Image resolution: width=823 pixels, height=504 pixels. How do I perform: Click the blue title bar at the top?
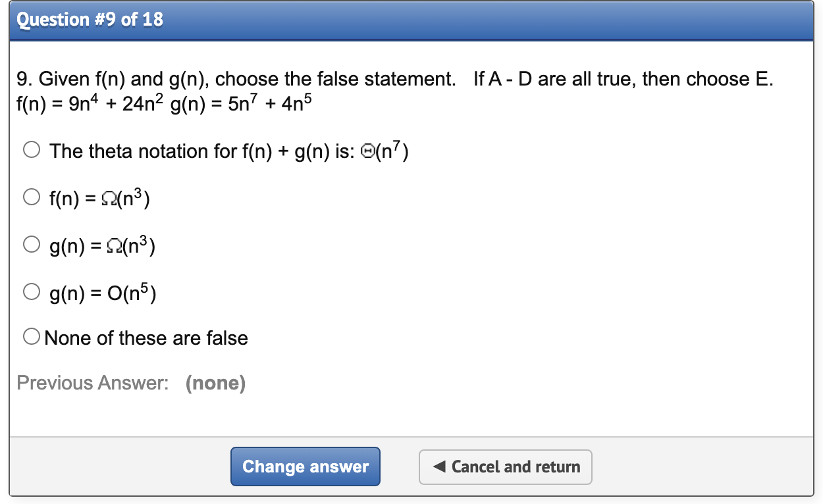(x=411, y=20)
